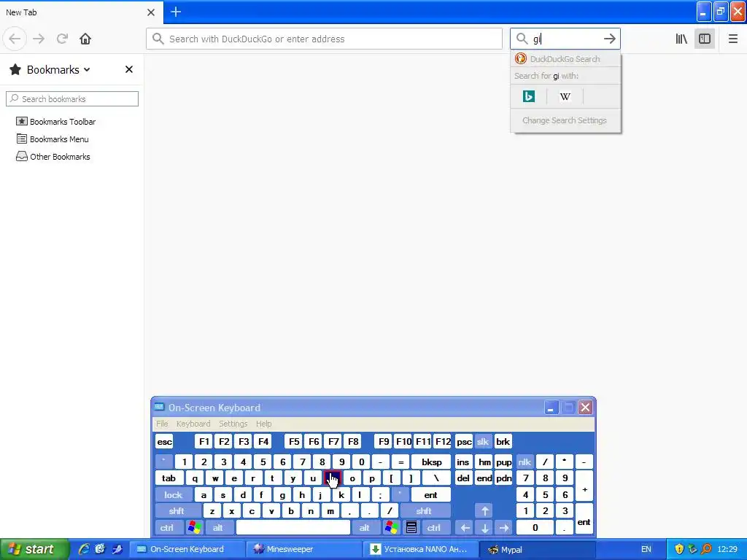Screen dimensions: 747x560
Task: Click the search go arrow
Action: (609, 39)
